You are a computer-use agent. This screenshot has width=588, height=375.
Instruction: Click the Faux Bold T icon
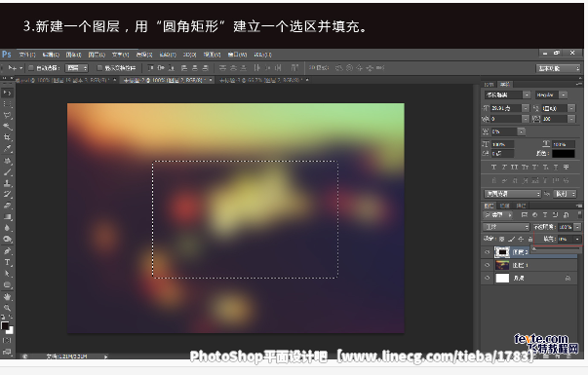(x=493, y=168)
